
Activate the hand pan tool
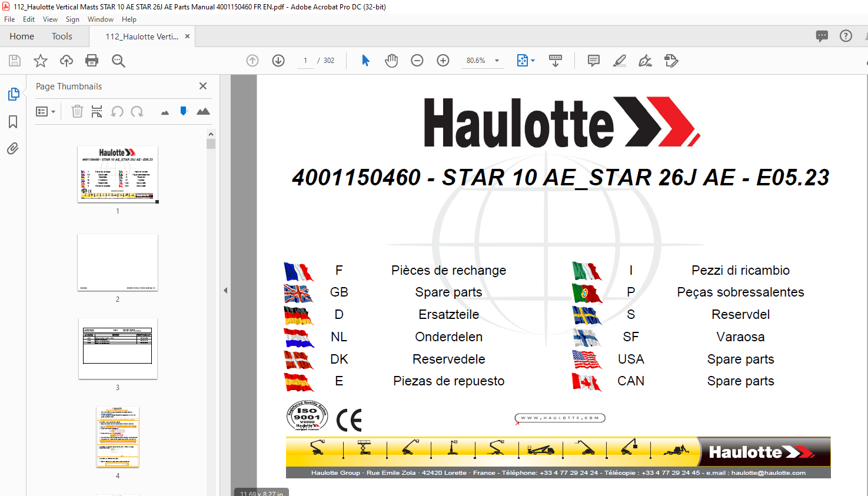coord(391,61)
